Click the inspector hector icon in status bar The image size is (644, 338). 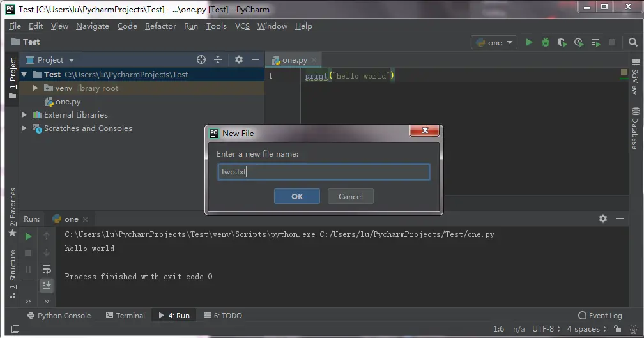click(633, 328)
